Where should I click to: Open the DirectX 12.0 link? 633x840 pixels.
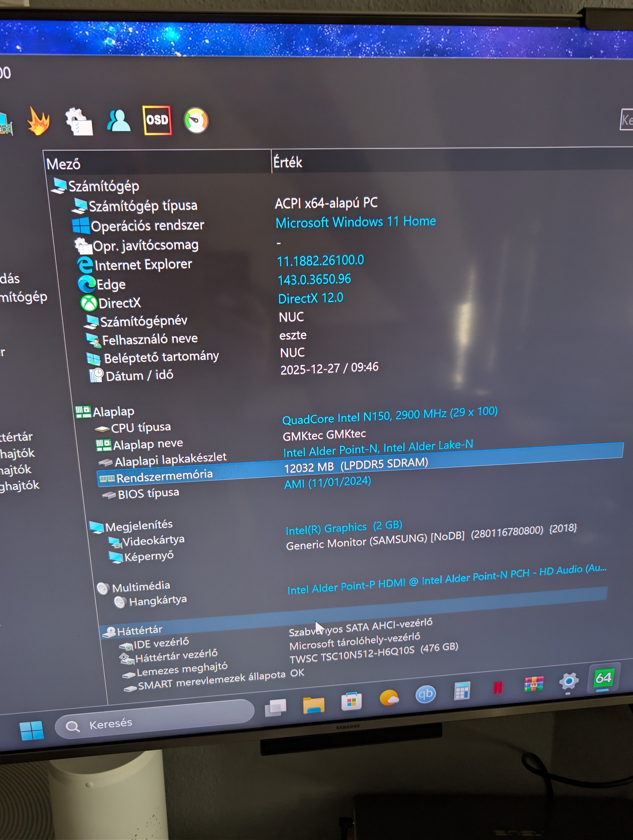[311, 298]
